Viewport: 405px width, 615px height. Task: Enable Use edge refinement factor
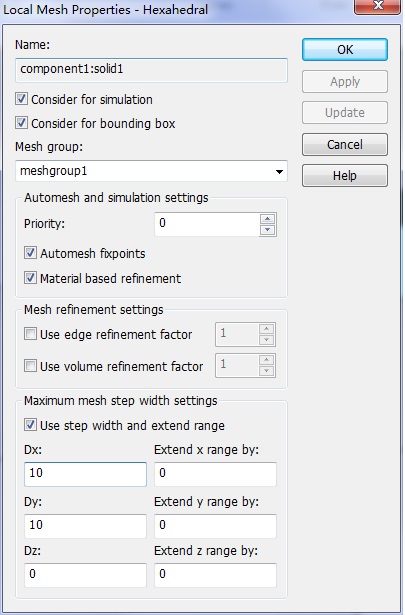30,334
